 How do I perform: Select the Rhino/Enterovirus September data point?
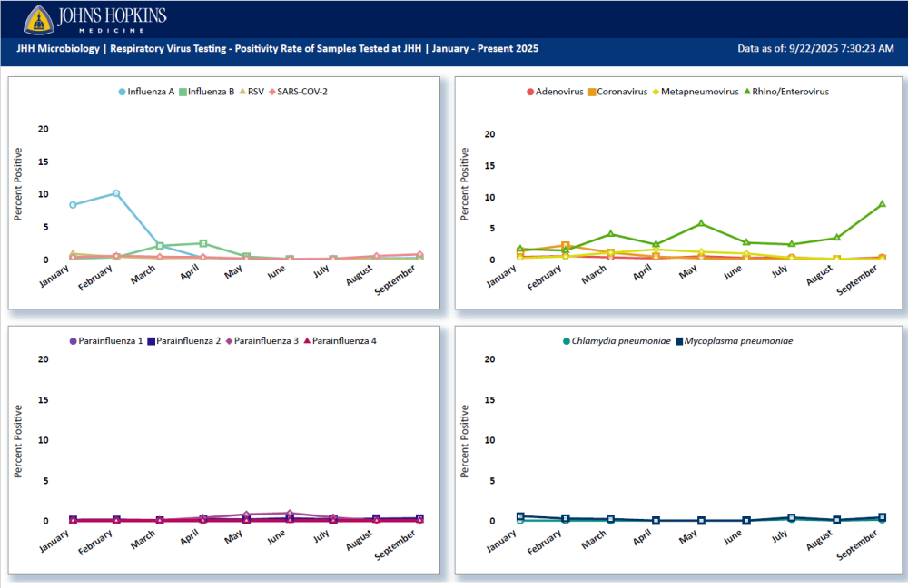click(882, 204)
